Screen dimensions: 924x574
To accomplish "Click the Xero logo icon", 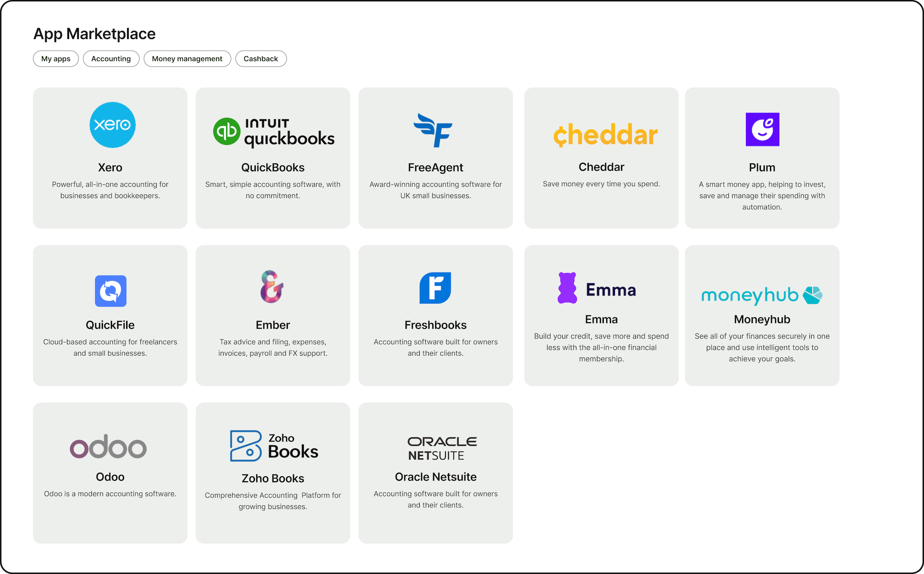I will (x=112, y=125).
